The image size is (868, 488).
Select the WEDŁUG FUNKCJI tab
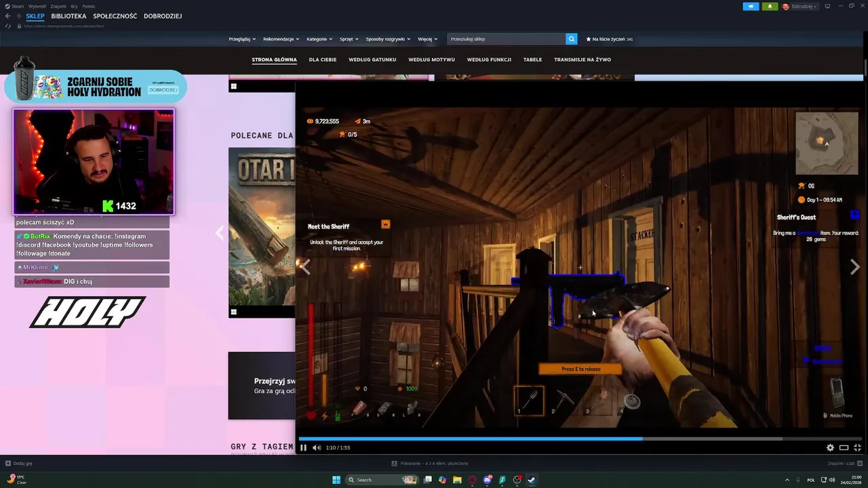click(x=489, y=60)
